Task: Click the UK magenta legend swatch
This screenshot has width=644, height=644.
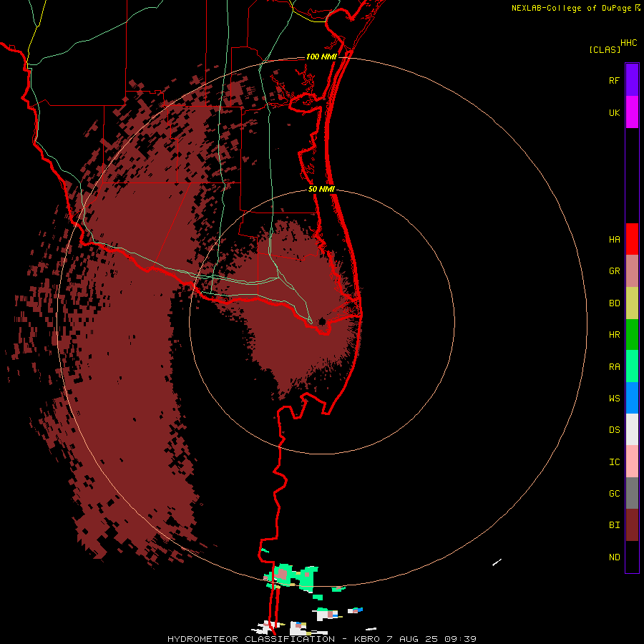Action: click(x=632, y=112)
